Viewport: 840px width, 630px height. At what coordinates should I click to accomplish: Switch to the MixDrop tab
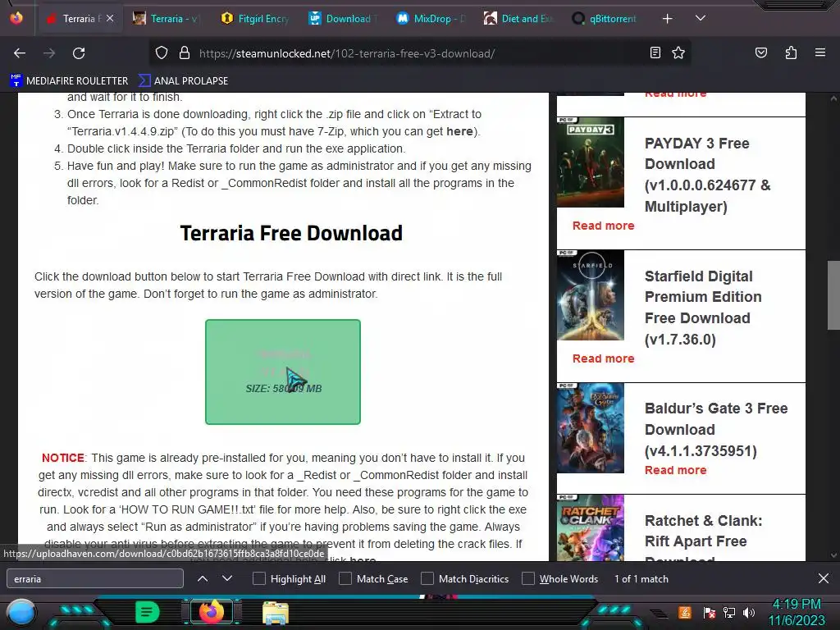tap(430, 18)
